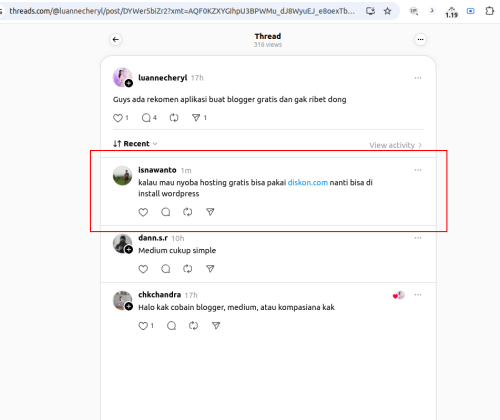The height and width of the screenshot is (420, 500).
Task: Open thread more options at top right
Action: pyautogui.click(x=420, y=40)
